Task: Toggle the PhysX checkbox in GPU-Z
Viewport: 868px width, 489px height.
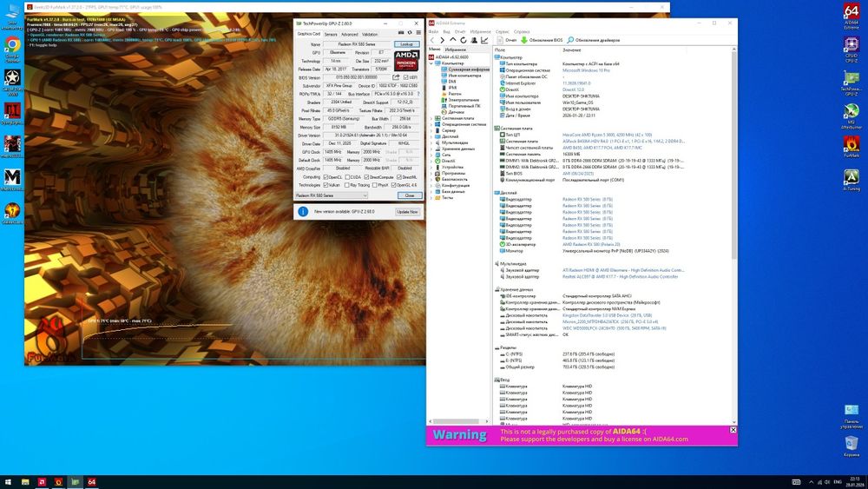Action: [373, 185]
